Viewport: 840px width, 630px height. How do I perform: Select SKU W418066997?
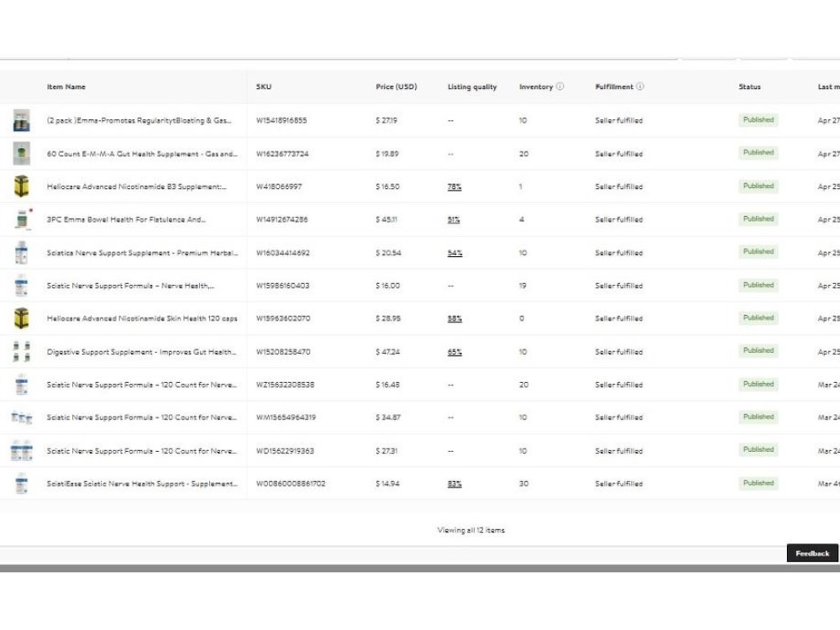click(x=279, y=187)
